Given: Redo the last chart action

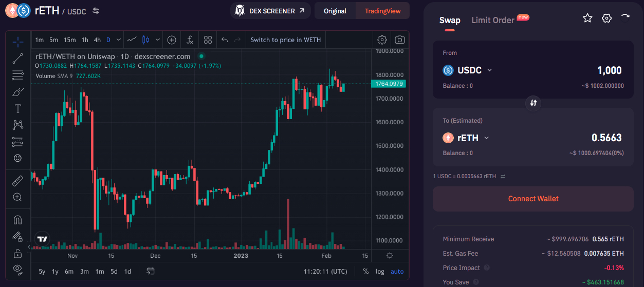Looking at the screenshot, I should point(237,40).
